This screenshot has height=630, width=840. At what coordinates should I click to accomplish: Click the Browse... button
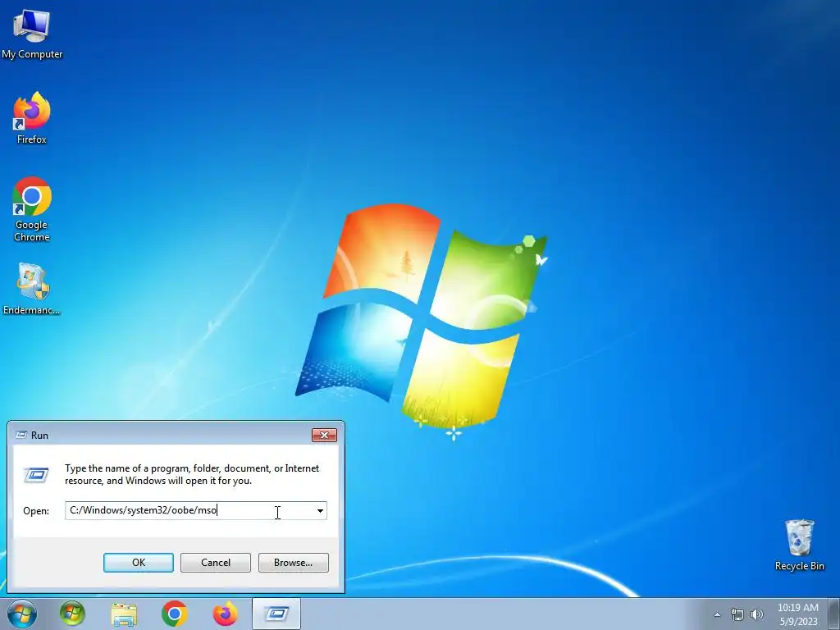[x=293, y=563]
